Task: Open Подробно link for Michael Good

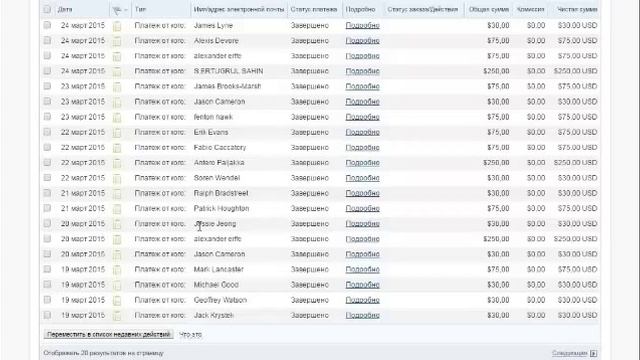Action: [362, 284]
